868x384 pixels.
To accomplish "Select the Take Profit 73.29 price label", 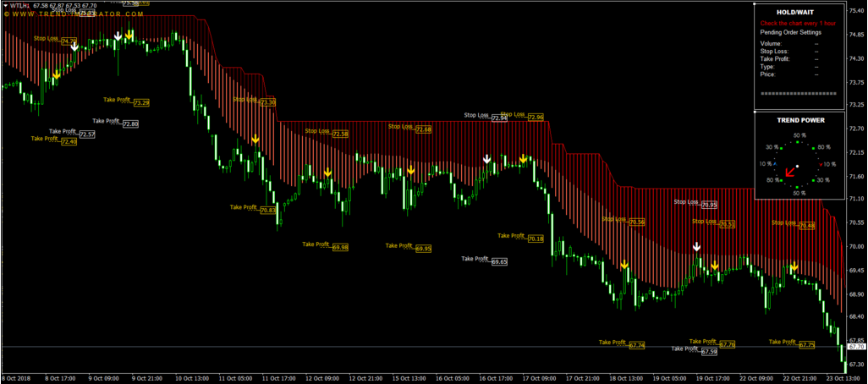I will click(141, 102).
